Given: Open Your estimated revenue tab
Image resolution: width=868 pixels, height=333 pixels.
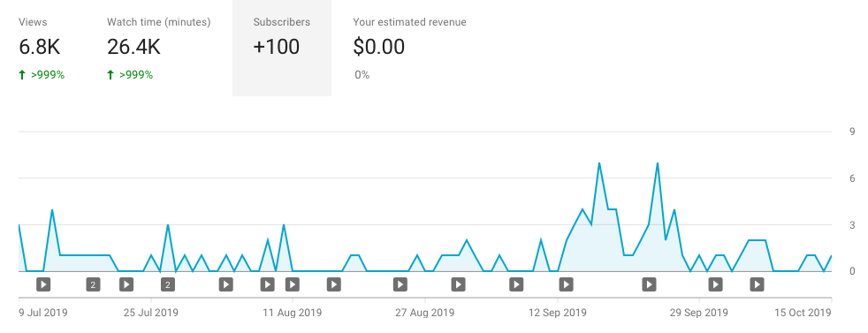Looking at the screenshot, I should coord(409,48).
